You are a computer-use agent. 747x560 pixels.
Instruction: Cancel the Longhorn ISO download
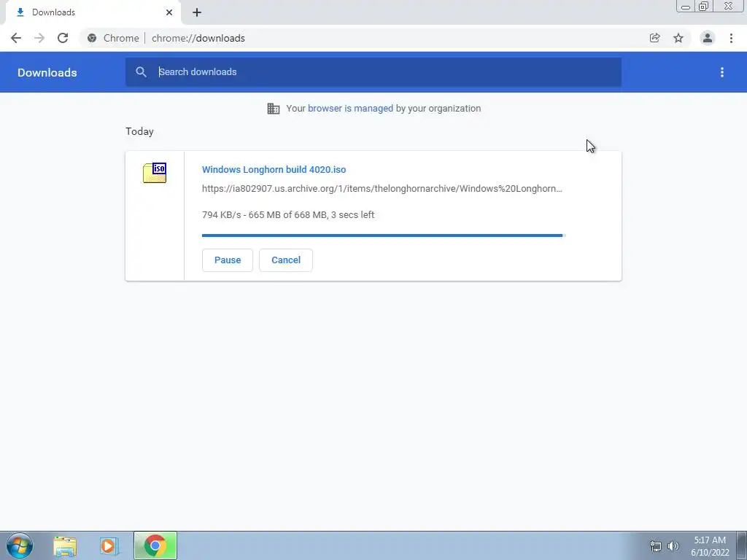coord(286,260)
